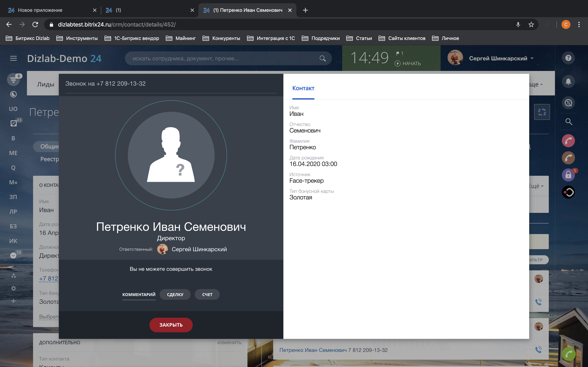
Task: Click the red phone call icon in right panel
Action: (x=568, y=141)
